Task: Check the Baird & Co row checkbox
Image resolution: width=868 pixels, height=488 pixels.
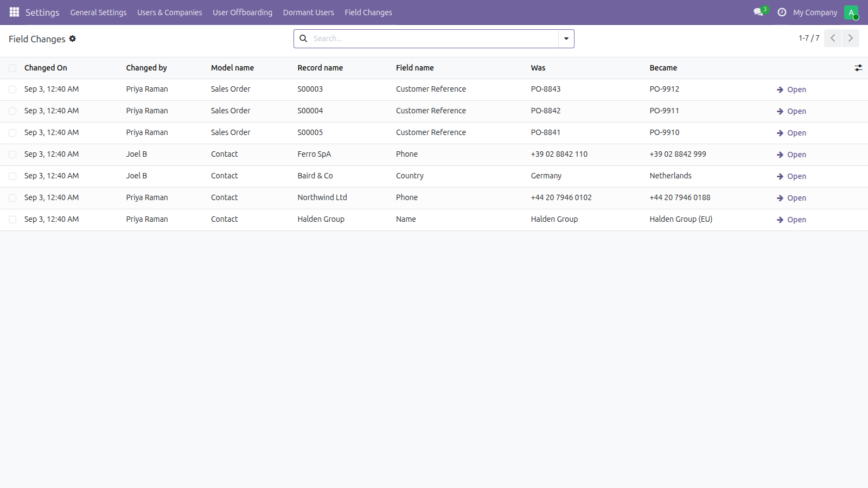Action: point(12,176)
